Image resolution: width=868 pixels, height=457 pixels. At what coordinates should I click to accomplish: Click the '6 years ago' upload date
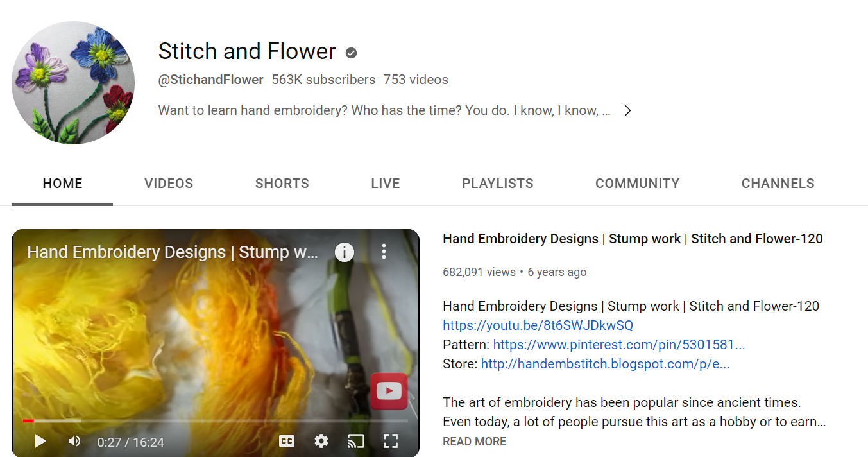point(557,272)
